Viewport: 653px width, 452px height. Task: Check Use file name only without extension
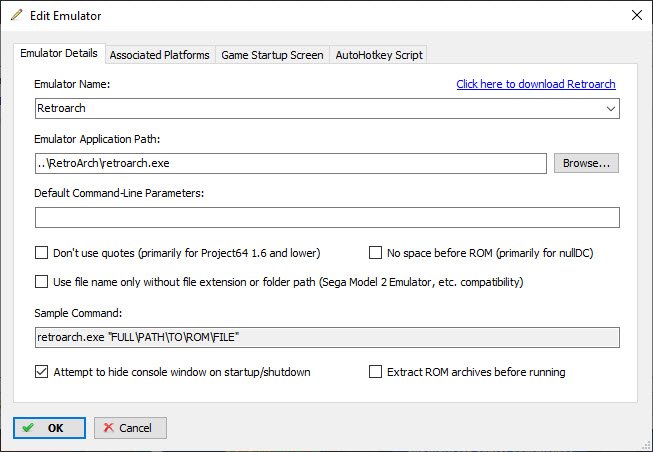(x=41, y=282)
